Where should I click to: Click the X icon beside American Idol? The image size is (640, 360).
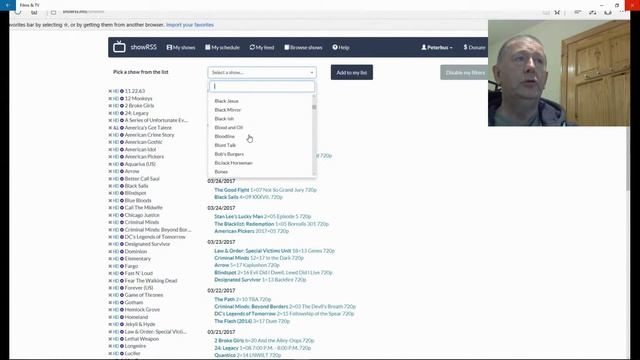(110, 149)
